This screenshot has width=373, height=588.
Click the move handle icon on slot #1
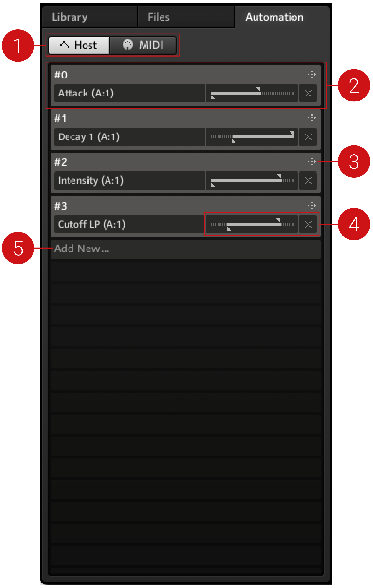(312, 118)
